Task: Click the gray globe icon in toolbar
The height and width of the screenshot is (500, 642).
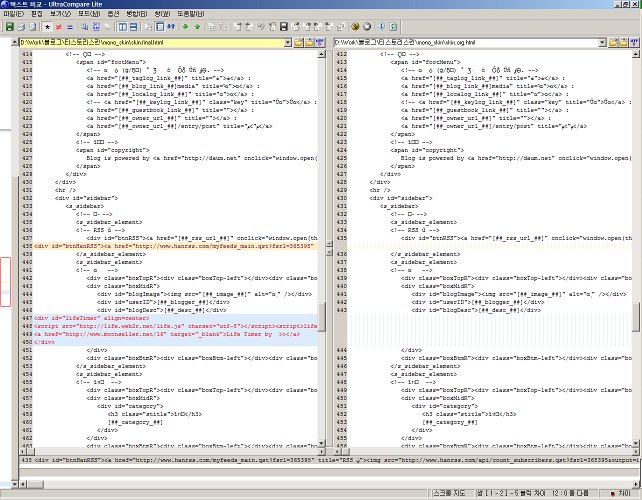Action: pos(367,27)
